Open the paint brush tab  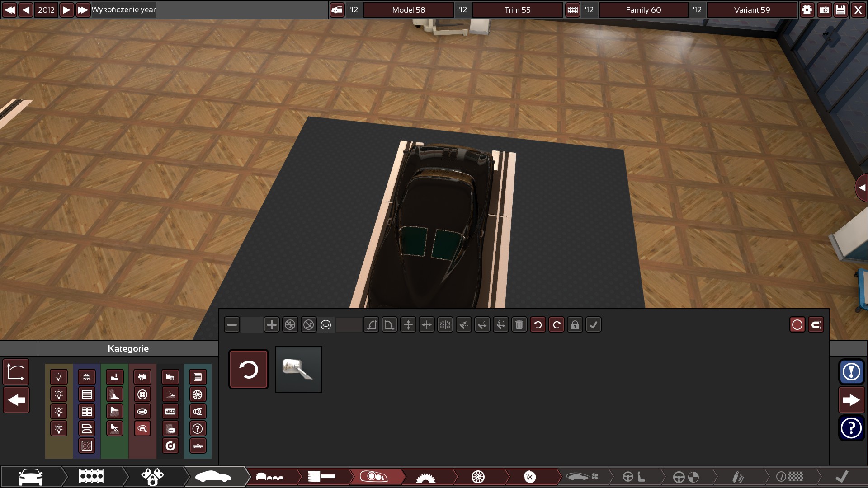pyautogui.click(x=321, y=477)
